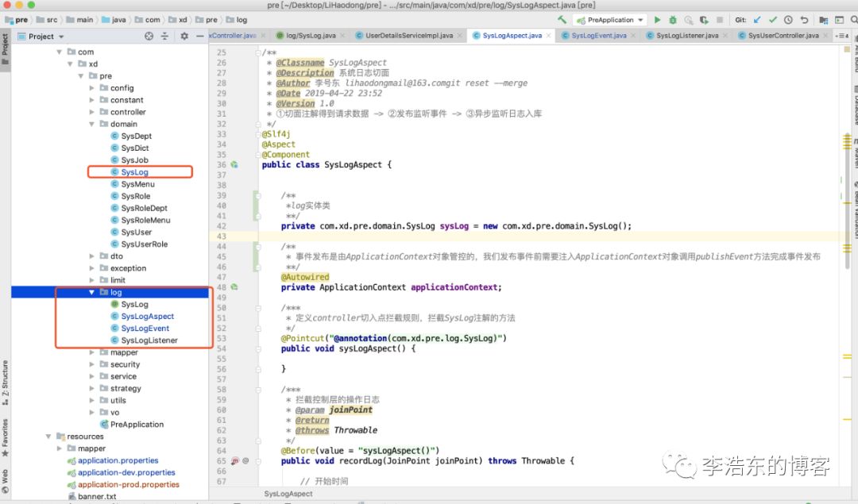The image size is (858, 504).
Task: Open the Project tool window stripe button
Action: 5,48
